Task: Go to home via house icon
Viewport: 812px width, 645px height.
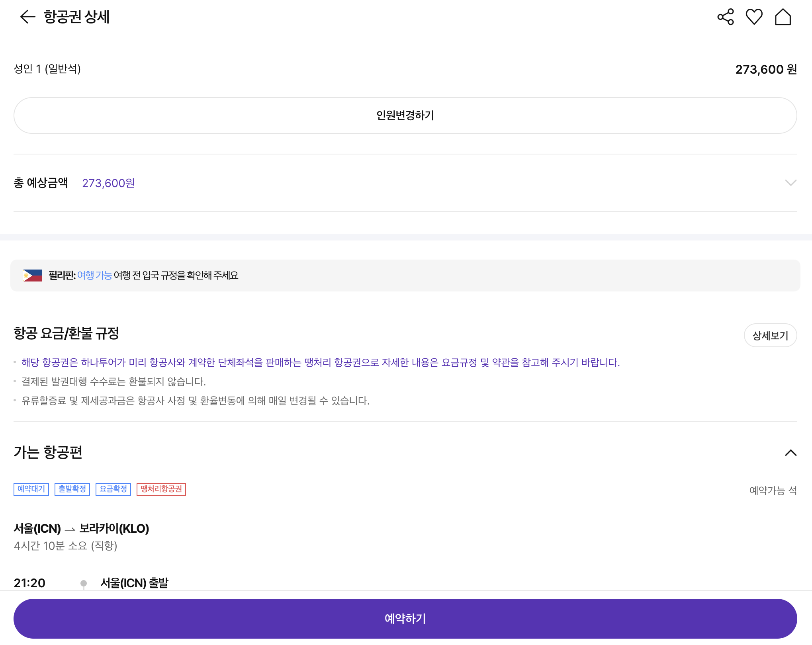Action: click(x=783, y=17)
